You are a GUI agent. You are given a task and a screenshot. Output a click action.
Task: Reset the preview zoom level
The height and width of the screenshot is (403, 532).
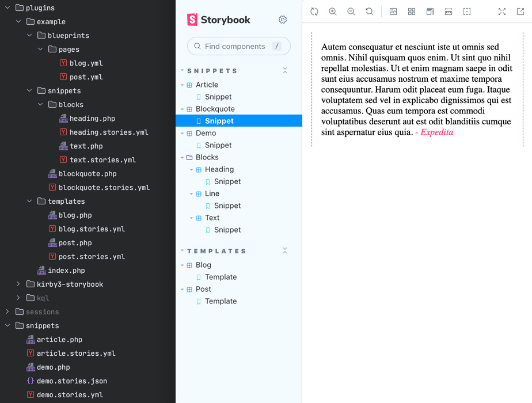coord(370,12)
